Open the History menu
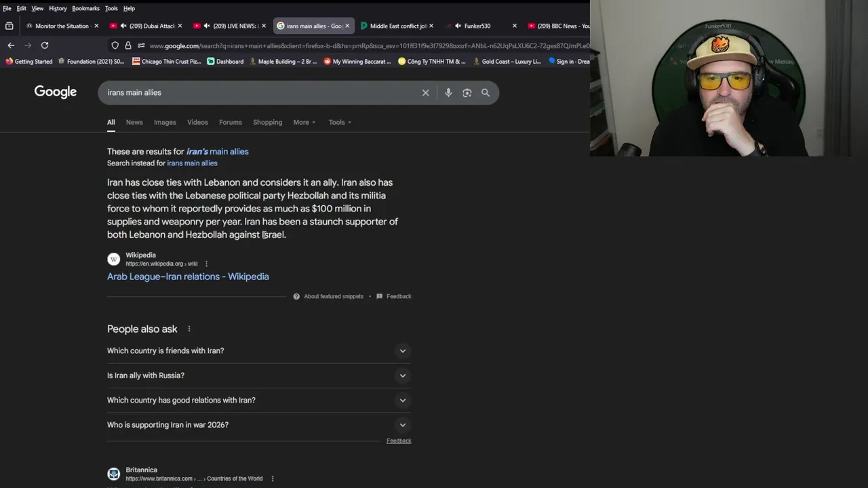 pyautogui.click(x=58, y=8)
